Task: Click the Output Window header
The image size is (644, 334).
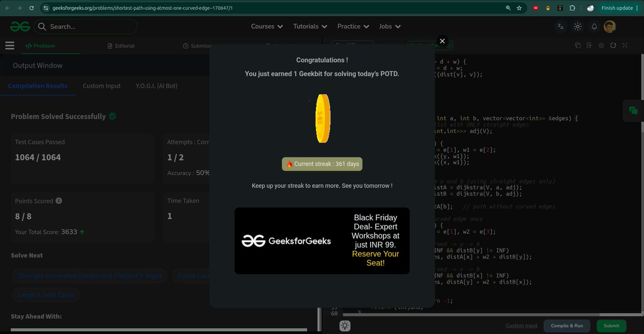Action: [x=38, y=65]
